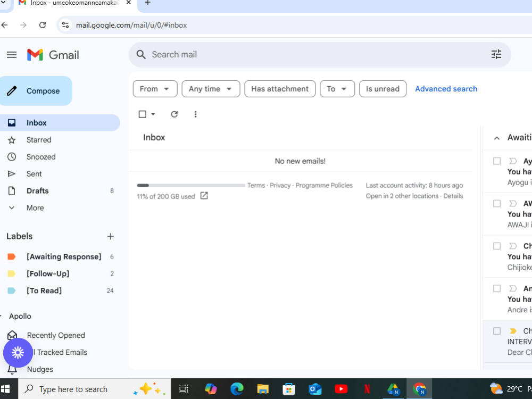The image size is (532, 399).
Task: Open browser tab list dropdown arrow
Action: pos(3,3)
